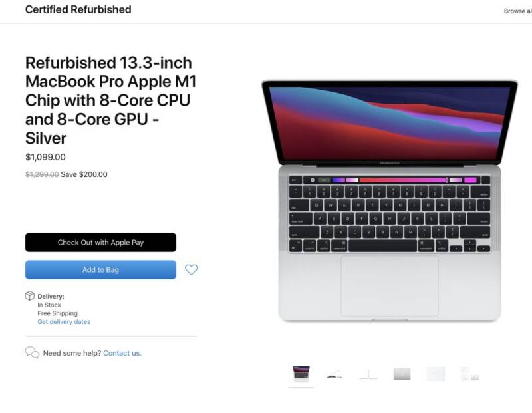
Task: Select the thin side-profile laptop thumbnail
Action: (x=368, y=374)
